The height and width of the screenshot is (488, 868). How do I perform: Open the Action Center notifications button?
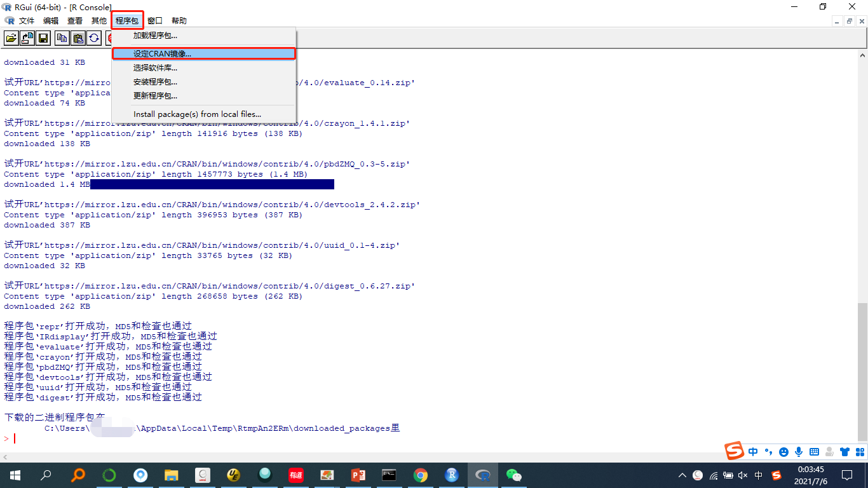coord(846,475)
